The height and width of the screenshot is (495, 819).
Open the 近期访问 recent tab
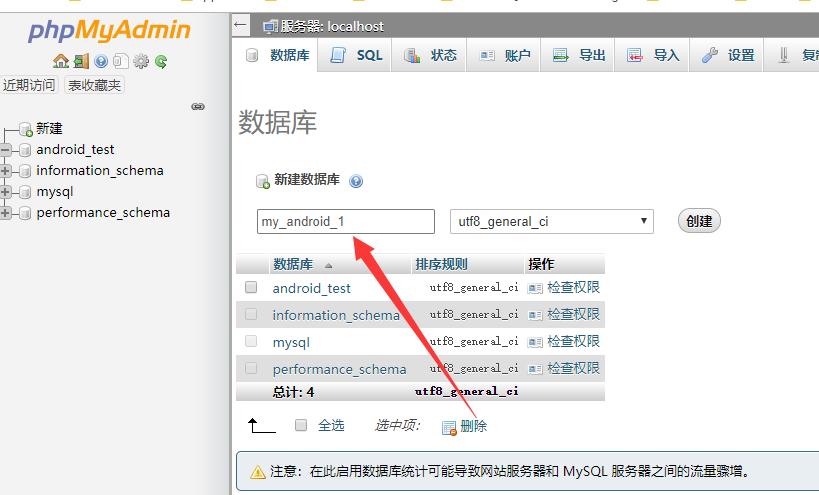click(29, 85)
